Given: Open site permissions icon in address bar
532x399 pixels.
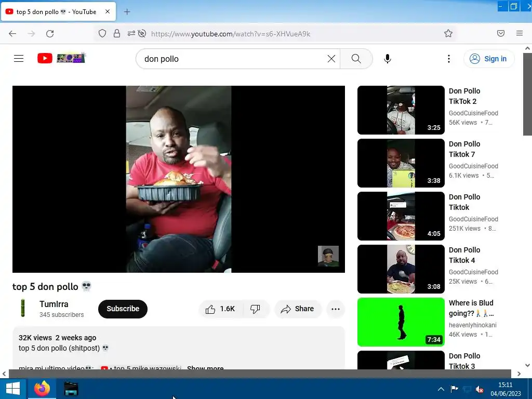Looking at the screenshot, I should [131, 33].
